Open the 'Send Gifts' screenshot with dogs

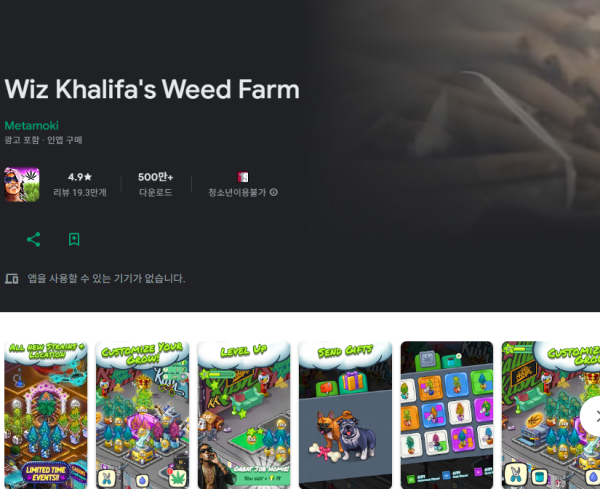[x=345, y=415]
